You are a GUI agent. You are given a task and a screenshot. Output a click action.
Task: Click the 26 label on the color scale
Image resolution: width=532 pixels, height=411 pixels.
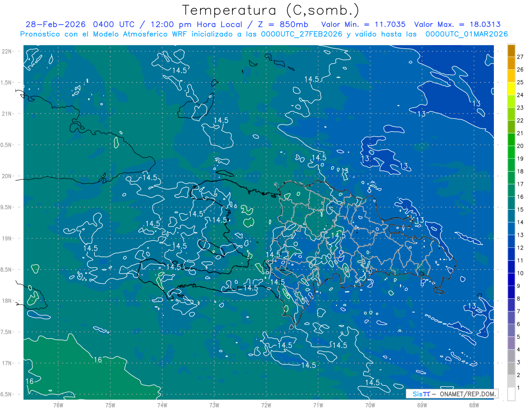coord(520,69)
